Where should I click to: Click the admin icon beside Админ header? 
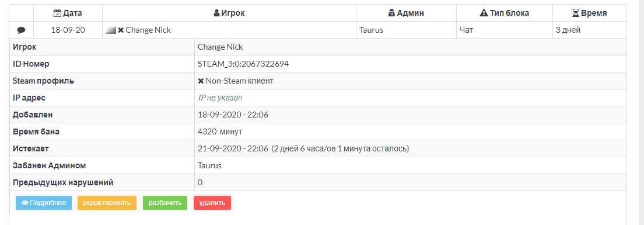click(391, 13)
